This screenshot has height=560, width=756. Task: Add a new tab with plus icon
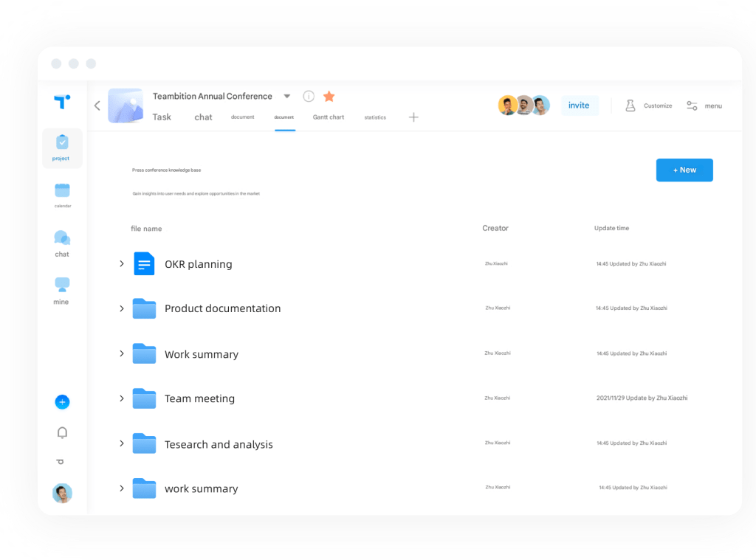(413, 117)
